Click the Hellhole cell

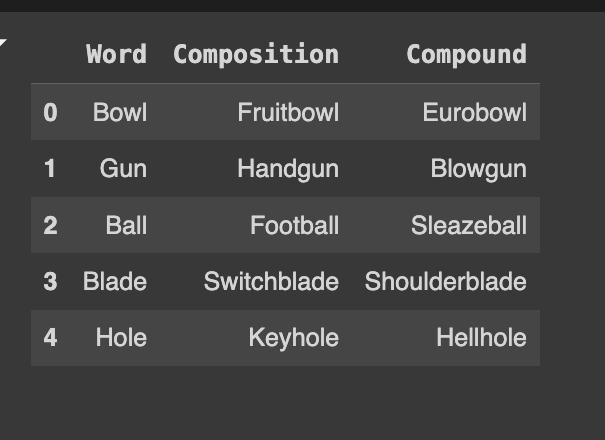point(481,338)
